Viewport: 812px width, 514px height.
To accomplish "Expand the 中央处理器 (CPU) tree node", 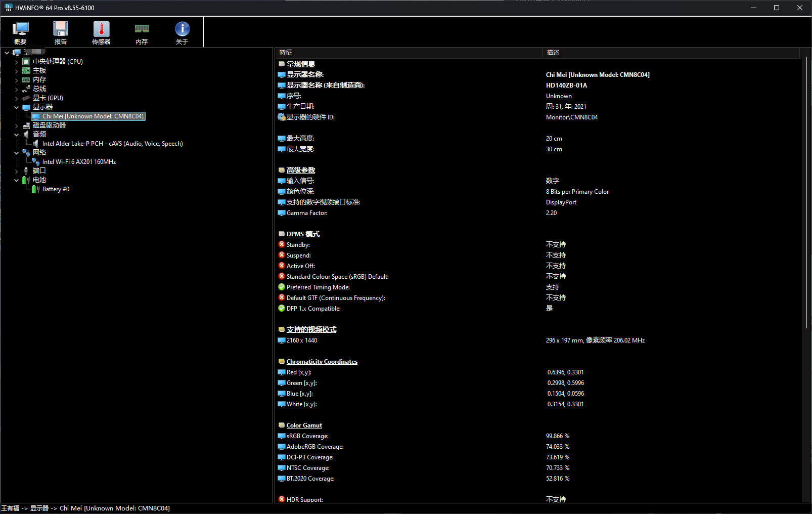I will tap(16, 62).
